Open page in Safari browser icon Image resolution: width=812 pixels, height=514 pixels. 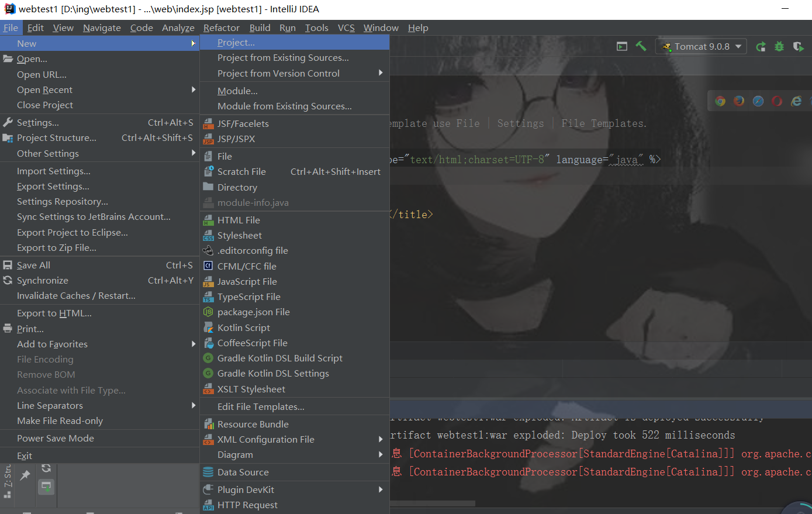[758, 101]
